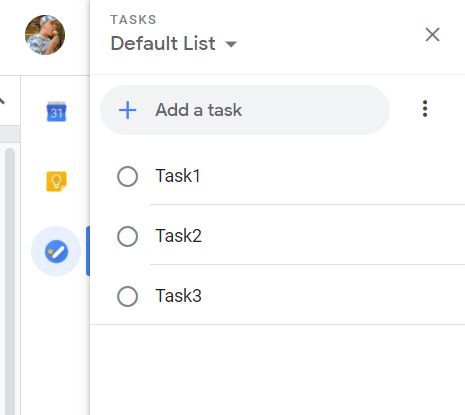Click the Task1 title text
Screen dimensions: 465x415
tap(178, 176)
